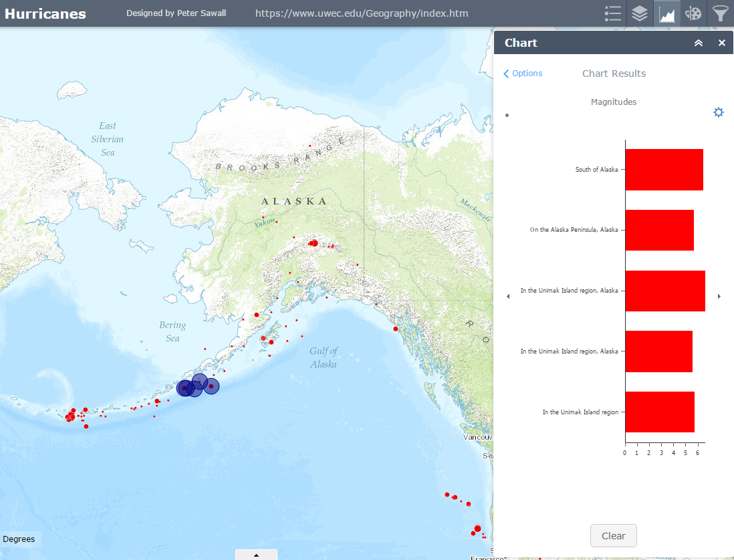Viewport: 734px width, 560px height.
Task: Select the South of Alaska magnitude bar
Action: [x=664, y=169]
